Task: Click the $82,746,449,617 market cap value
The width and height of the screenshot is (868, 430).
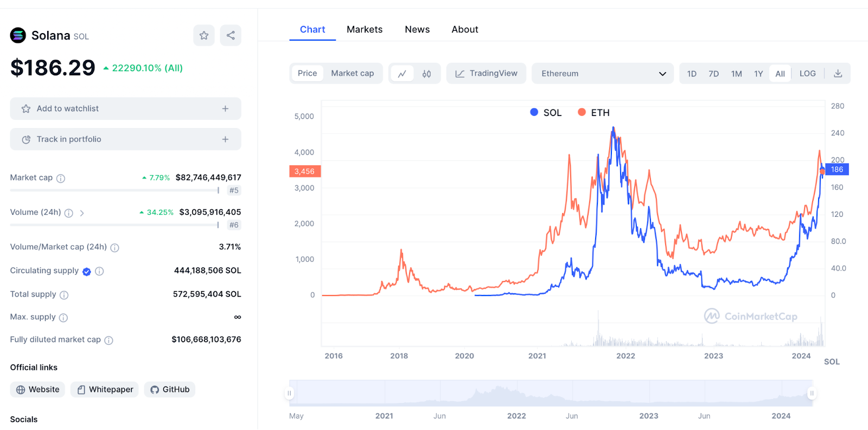Action: (x=208, y=177)
